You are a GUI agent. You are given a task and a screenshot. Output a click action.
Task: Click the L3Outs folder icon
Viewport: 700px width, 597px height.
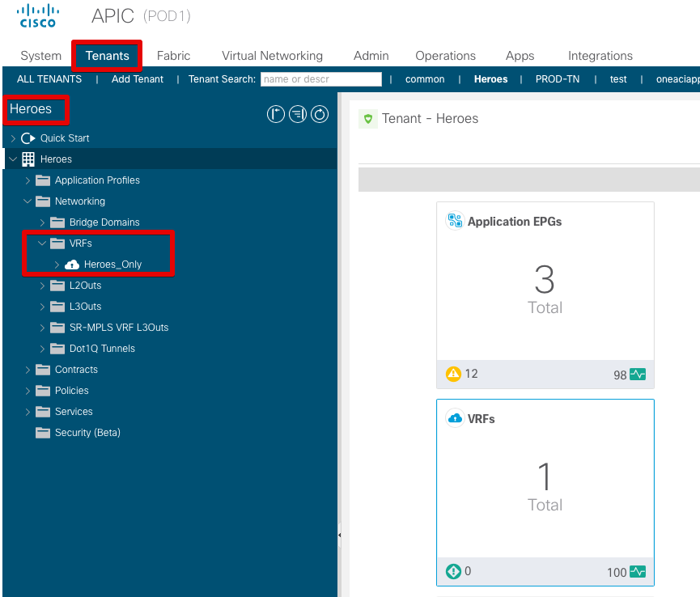tap(57, 307)
